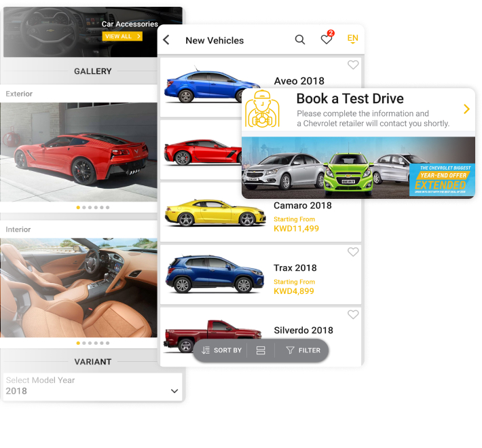Select the red Corvette list image
This screenshot has height=448, width=482.
(203, 153)
